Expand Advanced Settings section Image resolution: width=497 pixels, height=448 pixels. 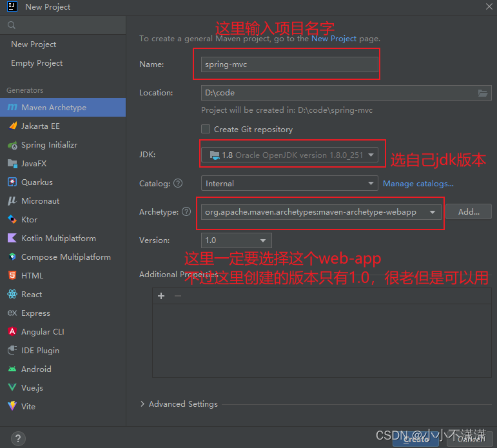[142, 404]
